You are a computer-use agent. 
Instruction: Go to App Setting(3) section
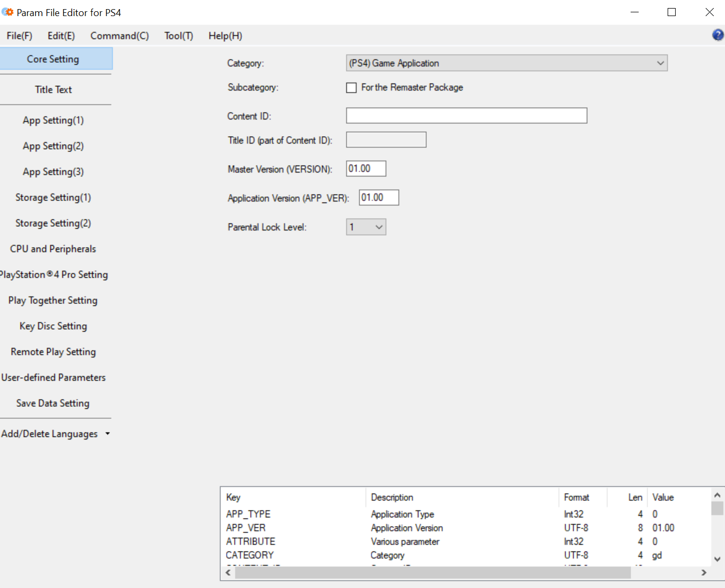click(53, 172)
